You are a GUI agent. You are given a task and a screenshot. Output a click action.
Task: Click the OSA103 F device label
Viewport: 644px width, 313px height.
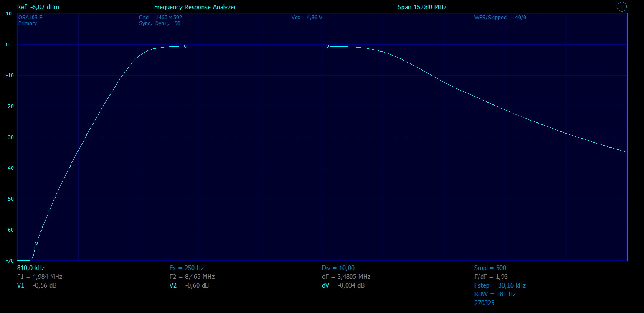tap(30, 18)
